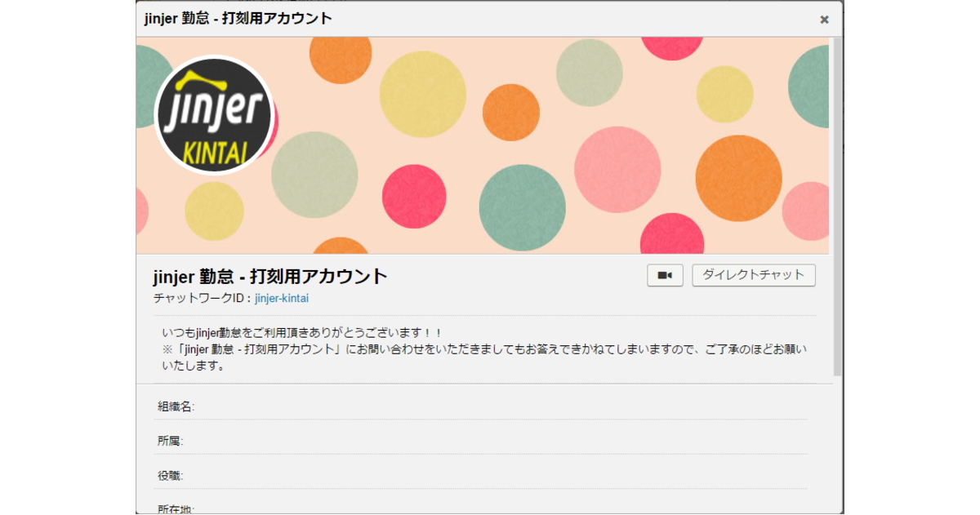
Task: Click the dialog title bar text
Action: pyautogui.click(x=238, y=18)
